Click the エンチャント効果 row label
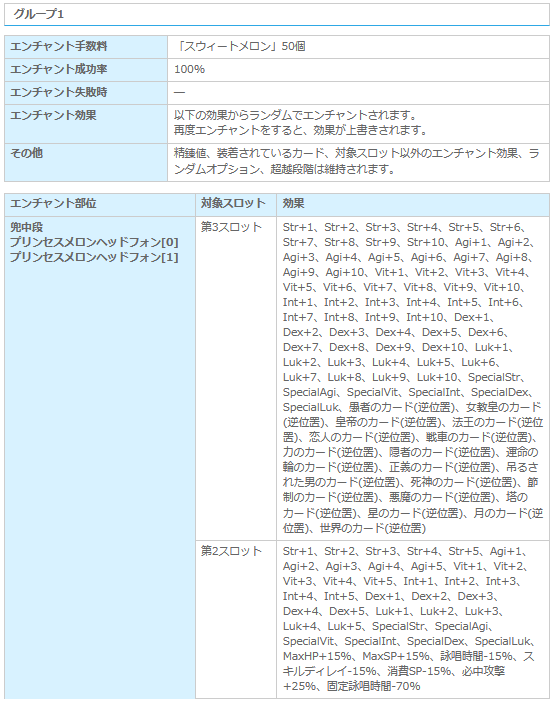This screenshot has width=554, height=701. coord(53,115)
